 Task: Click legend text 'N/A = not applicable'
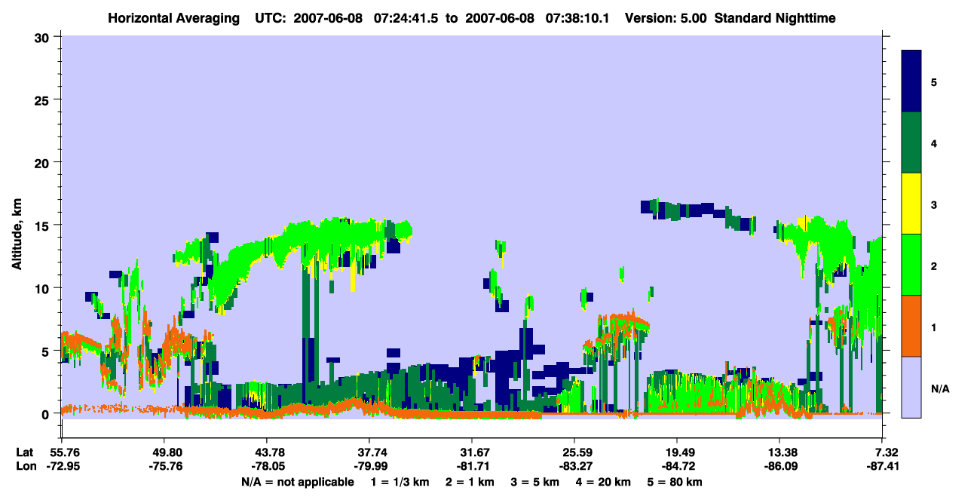pyautogui.click(x=297, y=482)
